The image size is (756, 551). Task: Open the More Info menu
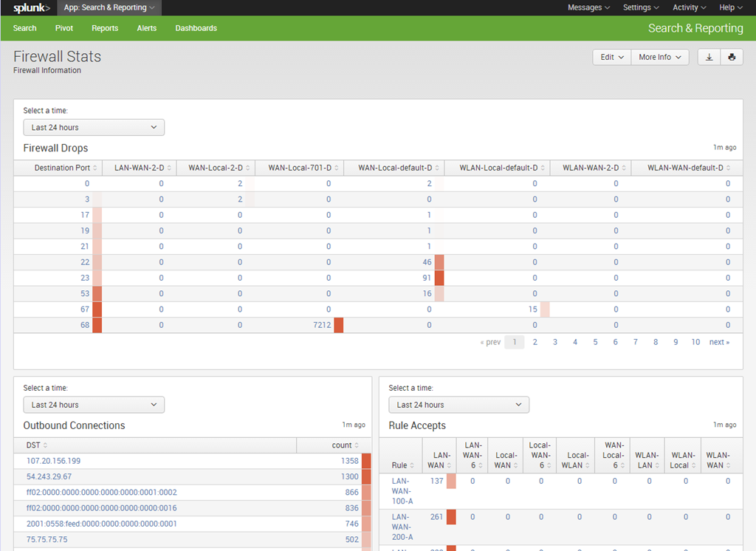click(659, 57)
